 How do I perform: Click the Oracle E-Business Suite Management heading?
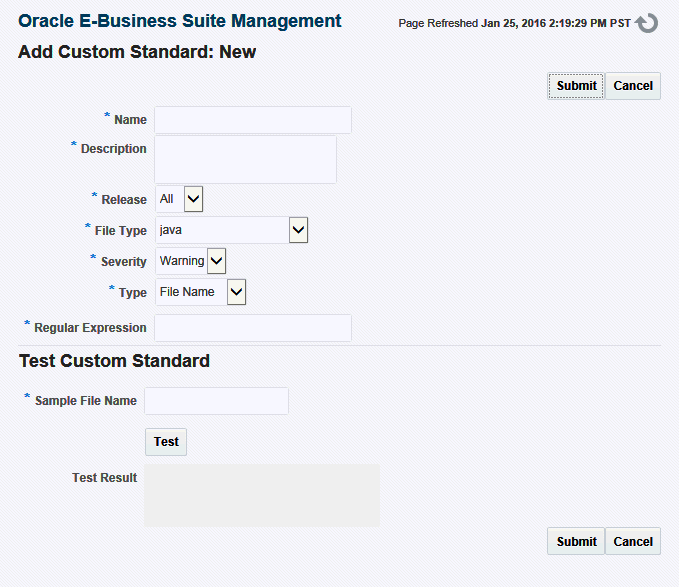click(180, 21)
